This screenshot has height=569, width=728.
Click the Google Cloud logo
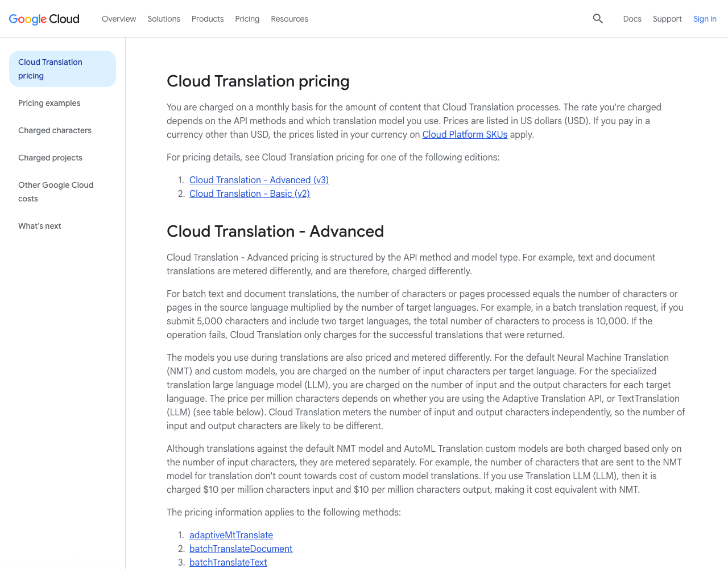tap(44, 19)
